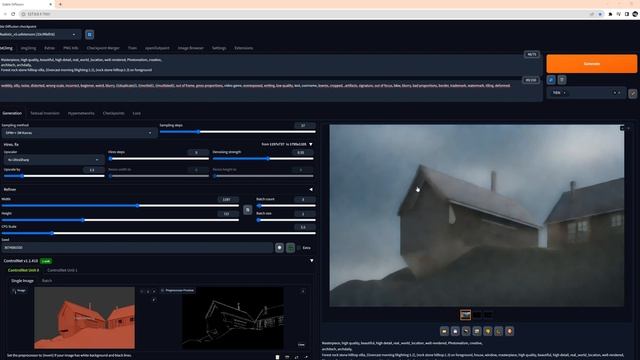Click the browser extensions puzzle icon

(x=610, y=14)
